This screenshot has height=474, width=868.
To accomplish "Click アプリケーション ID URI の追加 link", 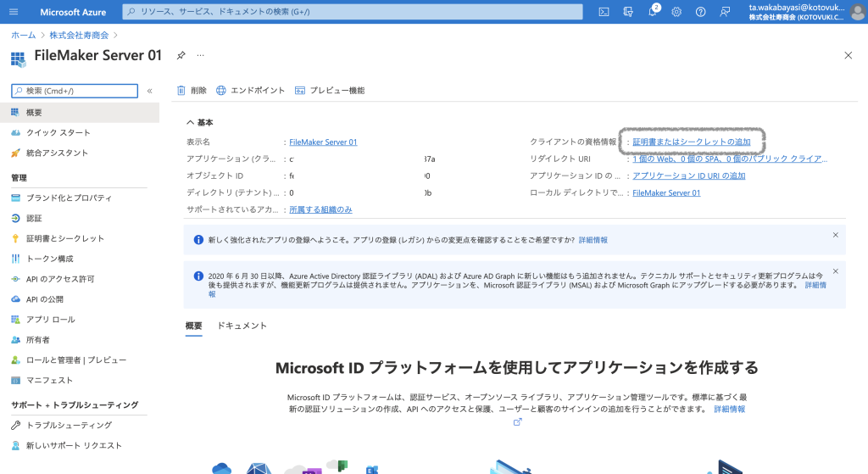I will coord(688,176).
